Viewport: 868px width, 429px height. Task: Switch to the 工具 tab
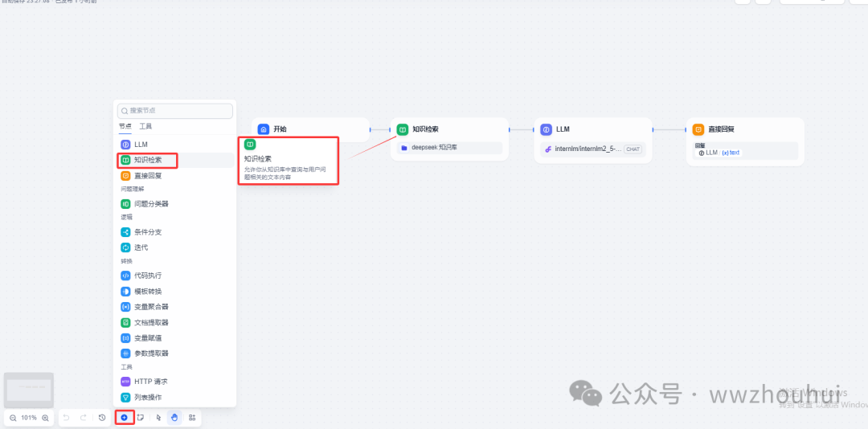click(x=145, y=127)
